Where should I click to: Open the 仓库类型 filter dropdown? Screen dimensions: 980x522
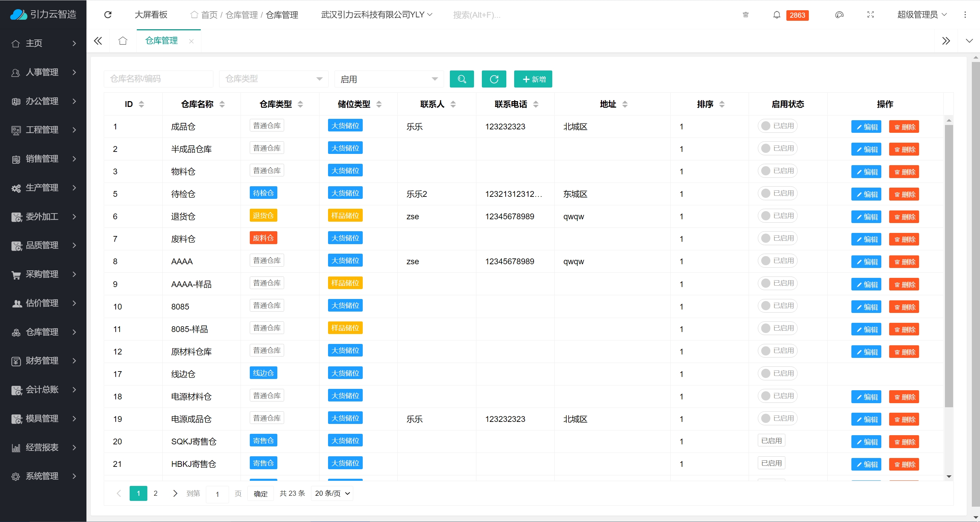(274, 79)
